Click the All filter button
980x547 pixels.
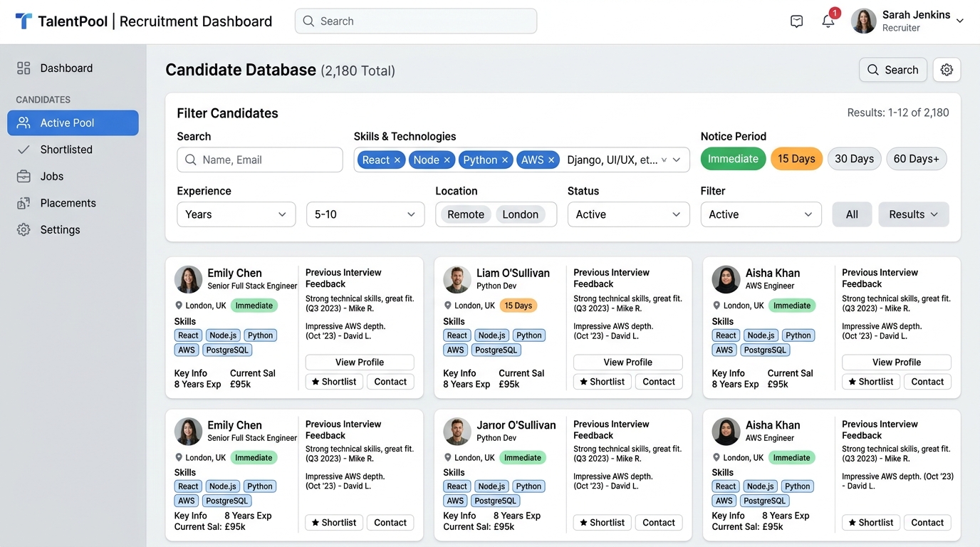pos(852,214)
